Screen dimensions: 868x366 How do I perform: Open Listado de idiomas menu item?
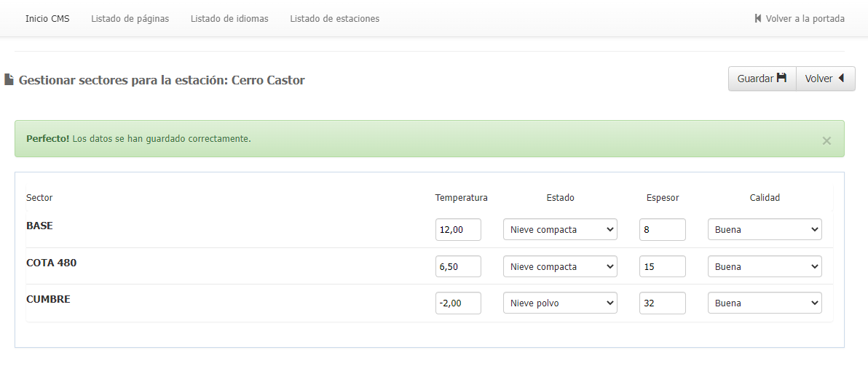click(229, 19)
